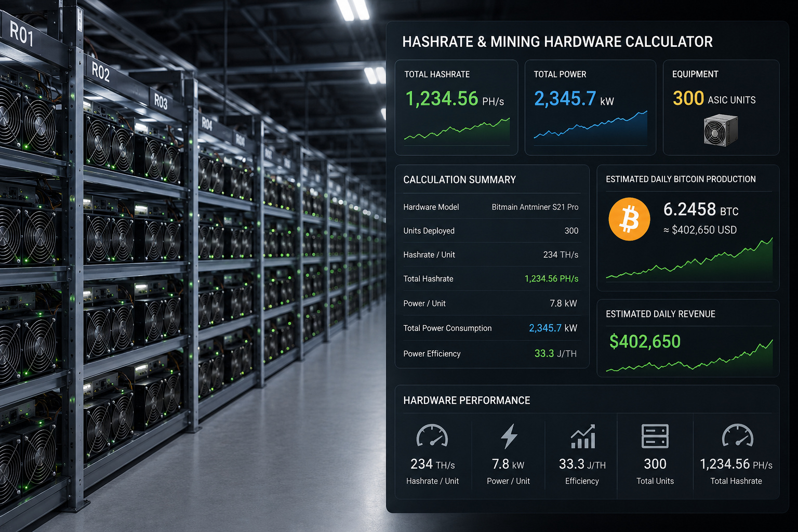The image size is (798, 532).
Task: Click the 7.8 kW value in summary table
Action: click(x=563, y=303)
